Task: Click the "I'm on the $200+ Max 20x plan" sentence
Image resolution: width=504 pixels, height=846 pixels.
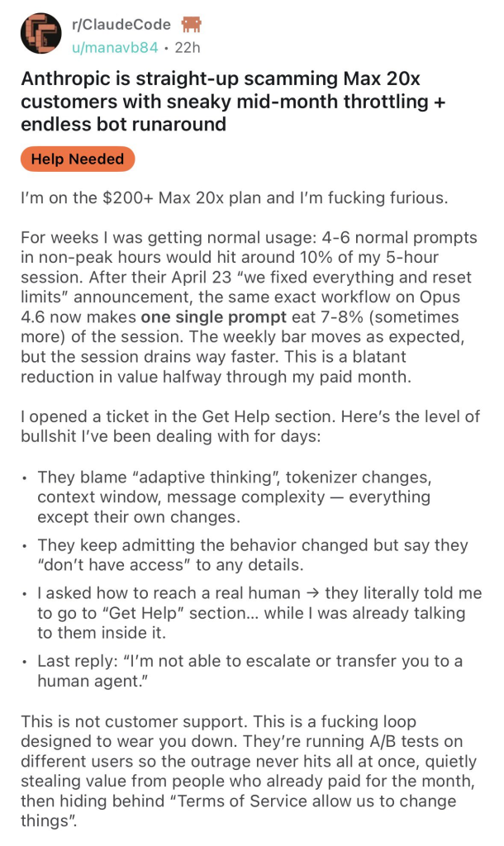Action: [x=234, y=198]
